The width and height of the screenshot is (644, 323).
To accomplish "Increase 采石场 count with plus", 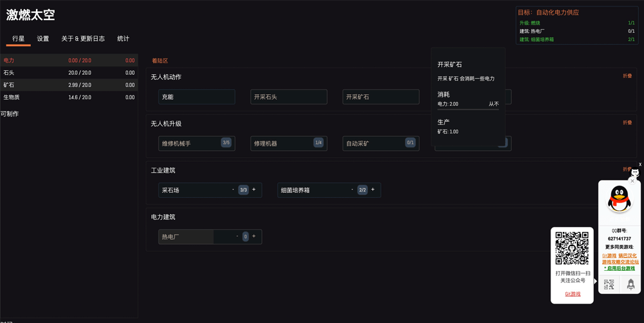I will point(254,190).
